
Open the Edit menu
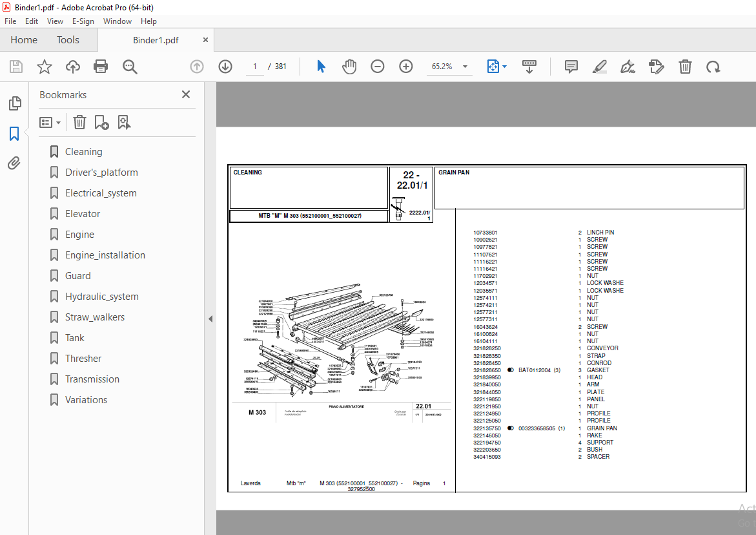(32, 21)
